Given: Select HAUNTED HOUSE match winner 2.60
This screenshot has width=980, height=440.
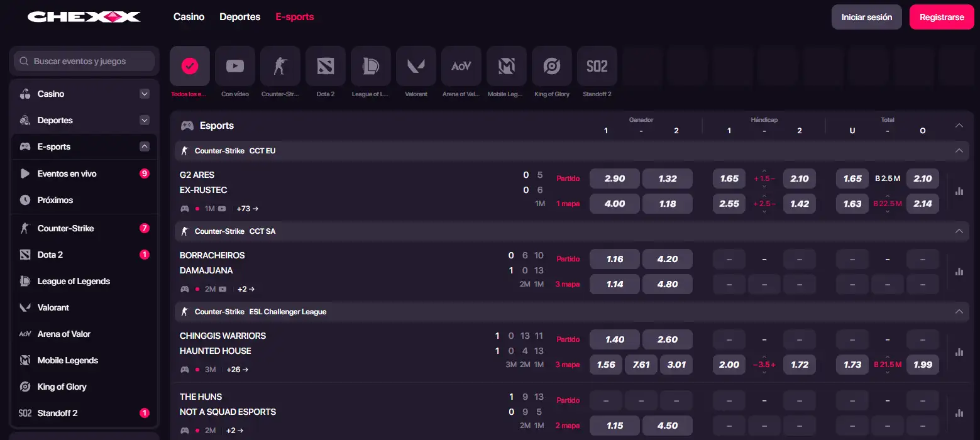Looking at the screenshot, I should (668, 339).
